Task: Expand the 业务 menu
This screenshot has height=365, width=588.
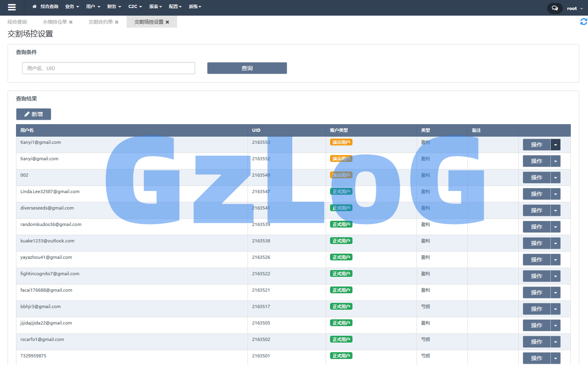Action: (x=72, y=6)
